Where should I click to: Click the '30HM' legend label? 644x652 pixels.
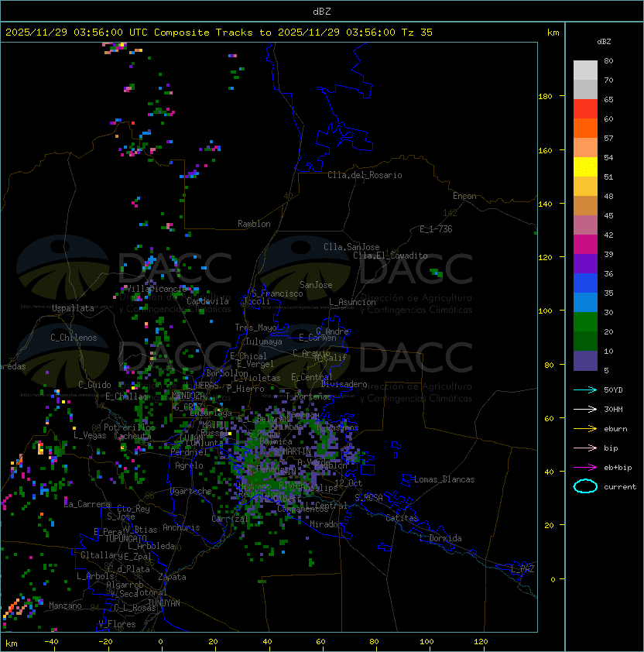tap(613, 409)
